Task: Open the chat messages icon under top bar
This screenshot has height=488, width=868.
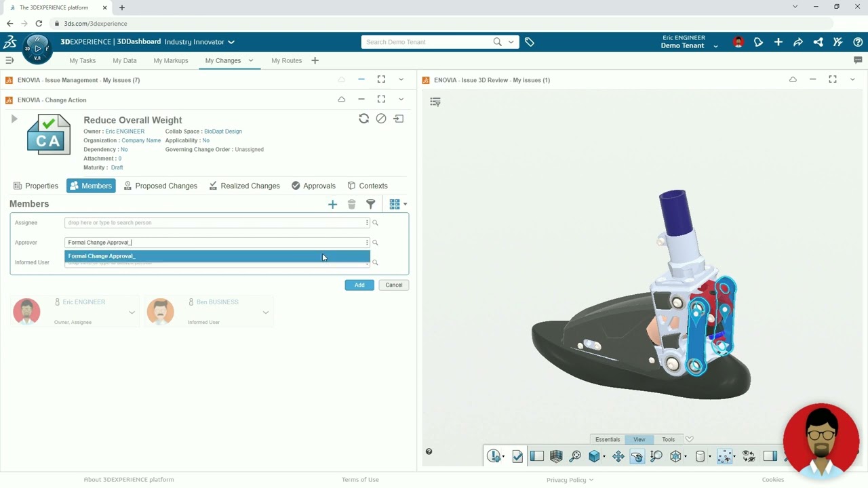Action: click(x=858, y=60)
